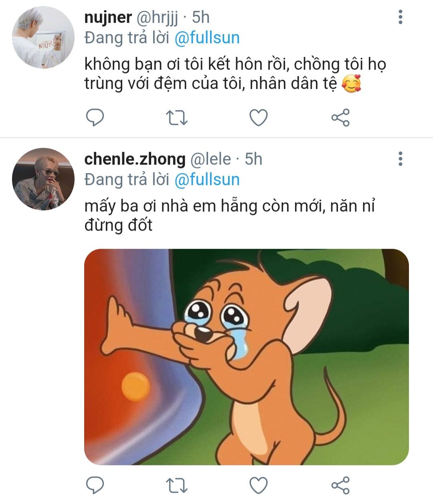The height and width of the screenshot is (504, 433).
Task: Open @fullsun mention in chenle.zhong's reply
Action: point(207,179)
